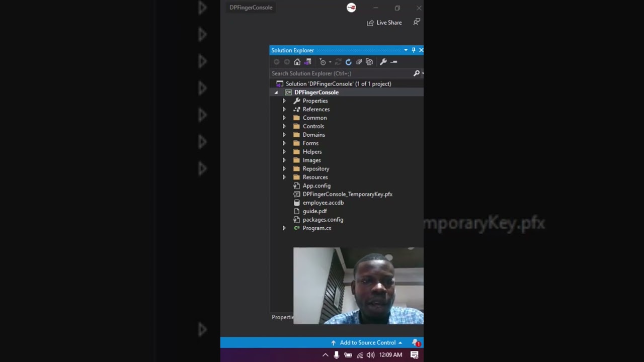Select the guide.pdf file

pos(314,211)
